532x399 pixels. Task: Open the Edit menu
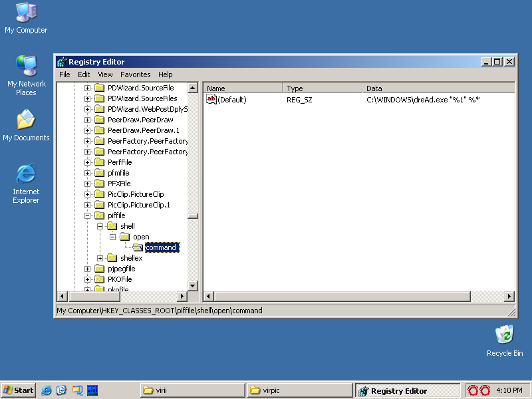84,74
